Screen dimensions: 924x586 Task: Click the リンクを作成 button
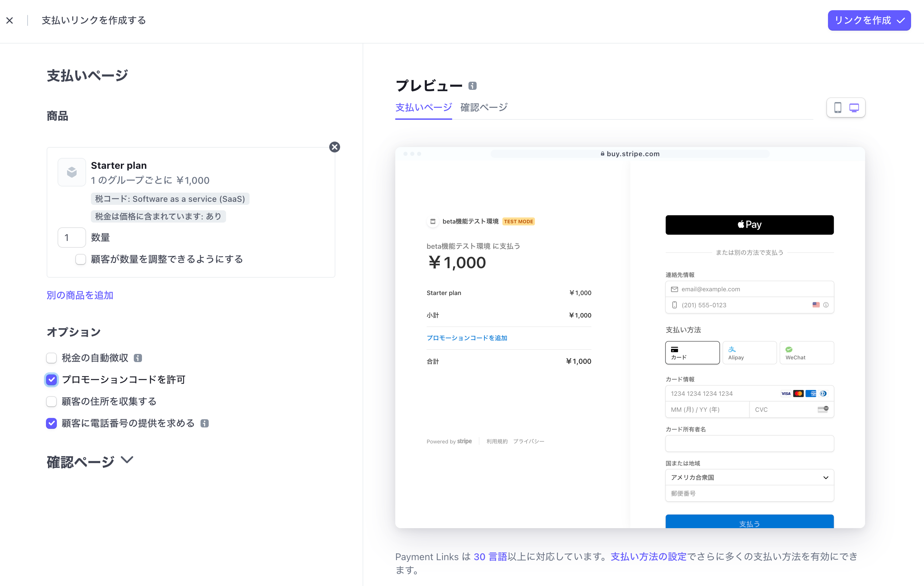(869, 21)
